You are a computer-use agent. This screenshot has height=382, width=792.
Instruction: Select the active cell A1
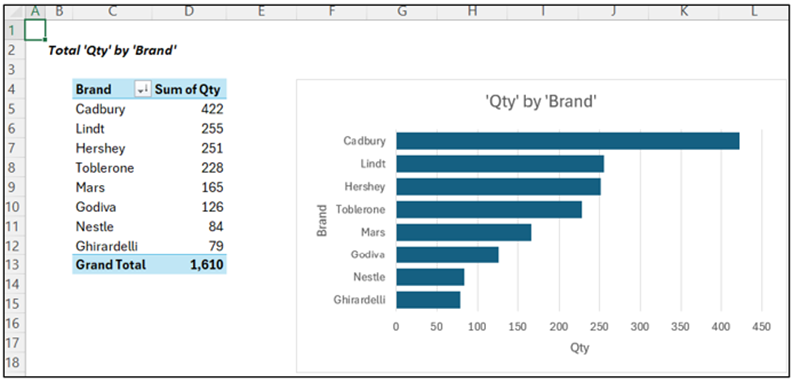coord(34,29)
